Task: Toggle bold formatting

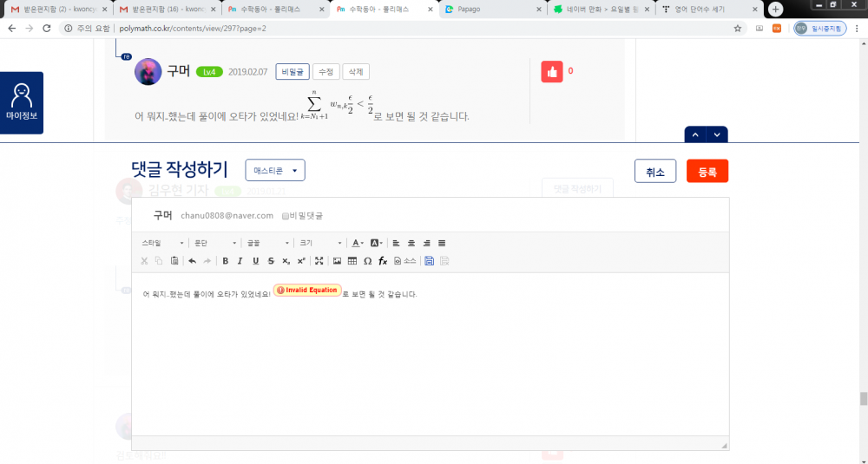Action: (x=226, y=261)
